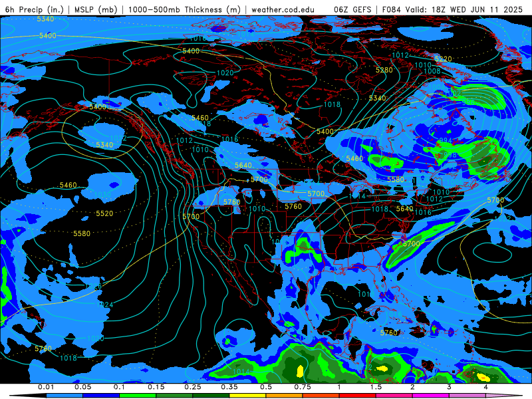Pick the orange 0.5–0.75 legend swatch
This screenshot has width=532, height=399.
[x=285, y=396]
